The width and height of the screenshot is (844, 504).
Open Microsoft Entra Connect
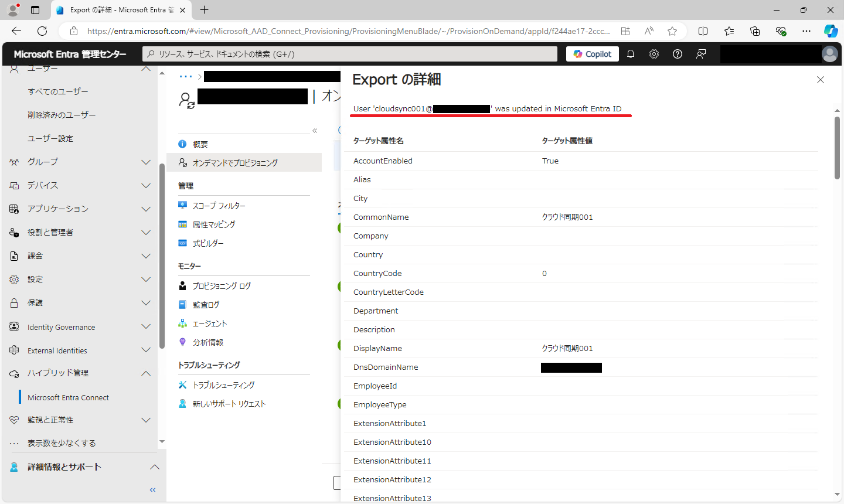(68, 397)
